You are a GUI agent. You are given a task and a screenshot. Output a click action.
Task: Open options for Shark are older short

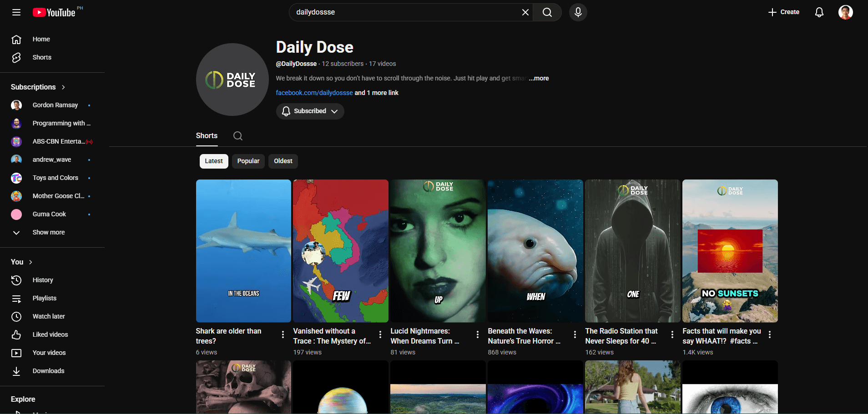click(283, 334)
